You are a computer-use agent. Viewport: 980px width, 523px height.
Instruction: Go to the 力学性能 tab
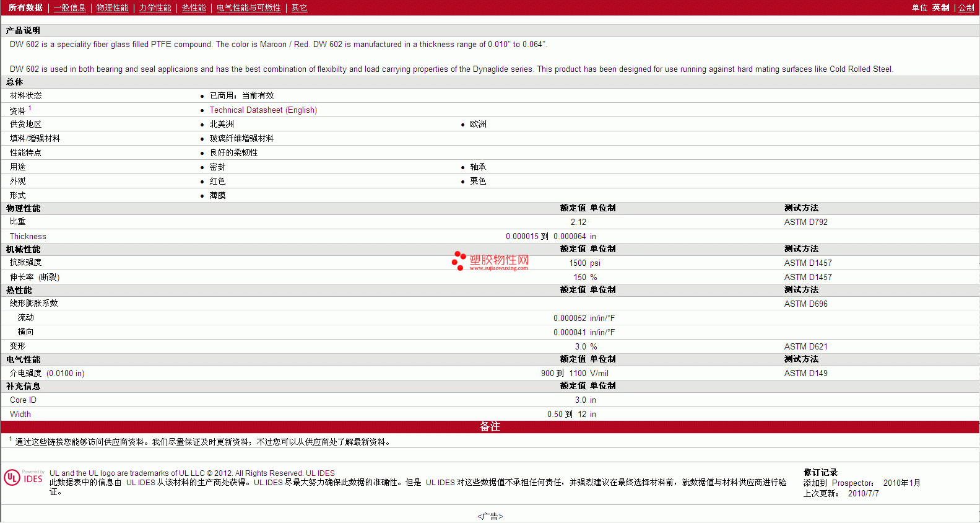point(155,7)
